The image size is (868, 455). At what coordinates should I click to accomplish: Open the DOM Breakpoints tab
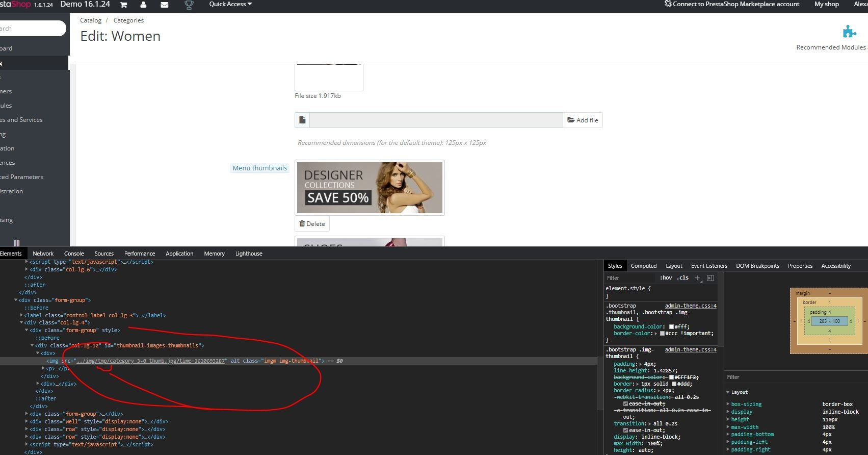point(757,266)
